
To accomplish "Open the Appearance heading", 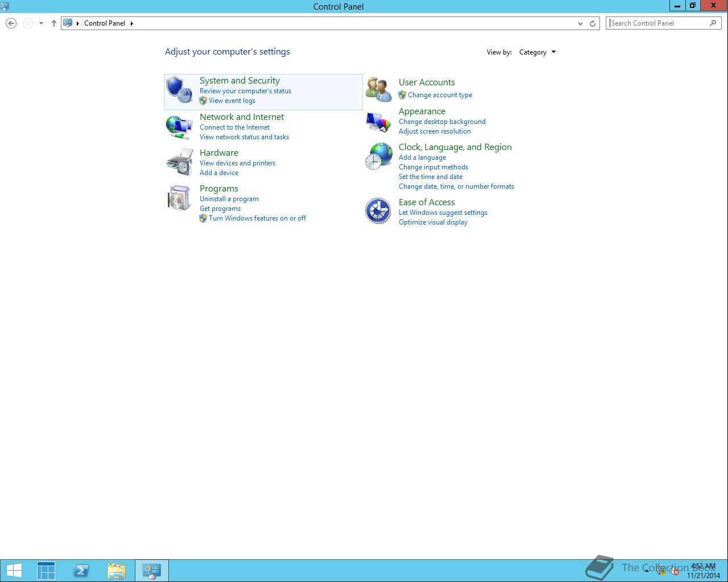I will click(x=422, y=111).
